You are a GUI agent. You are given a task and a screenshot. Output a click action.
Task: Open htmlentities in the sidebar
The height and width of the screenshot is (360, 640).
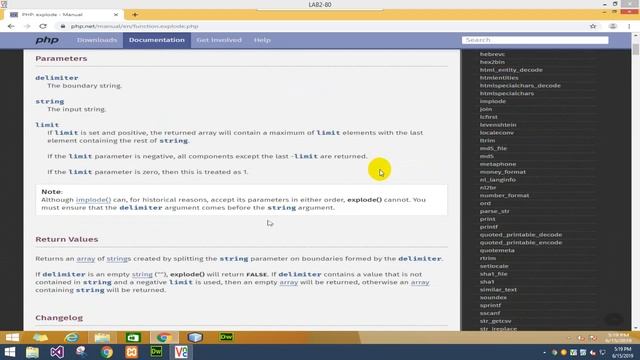coord(499,78)
